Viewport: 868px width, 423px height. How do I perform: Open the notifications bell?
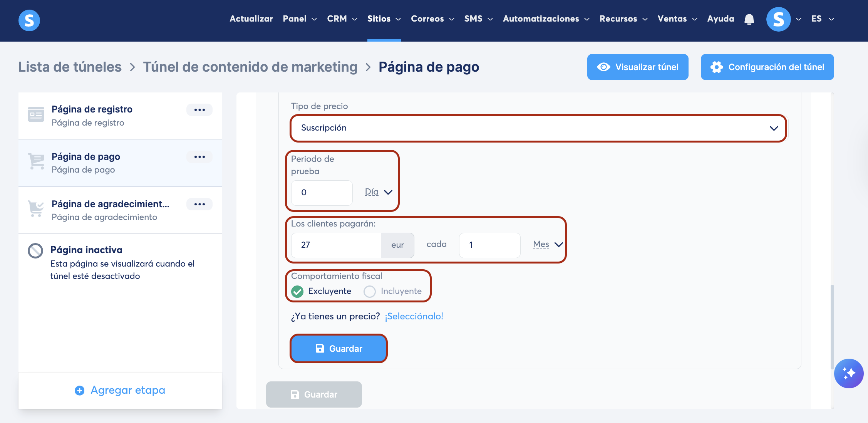coord(749,19)
